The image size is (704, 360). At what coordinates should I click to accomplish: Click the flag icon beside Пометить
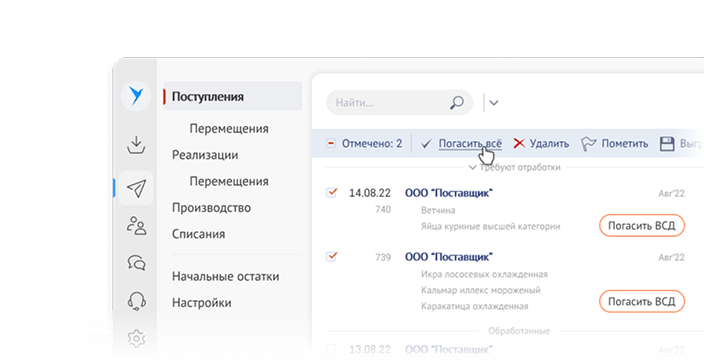[x=588, y=144]
